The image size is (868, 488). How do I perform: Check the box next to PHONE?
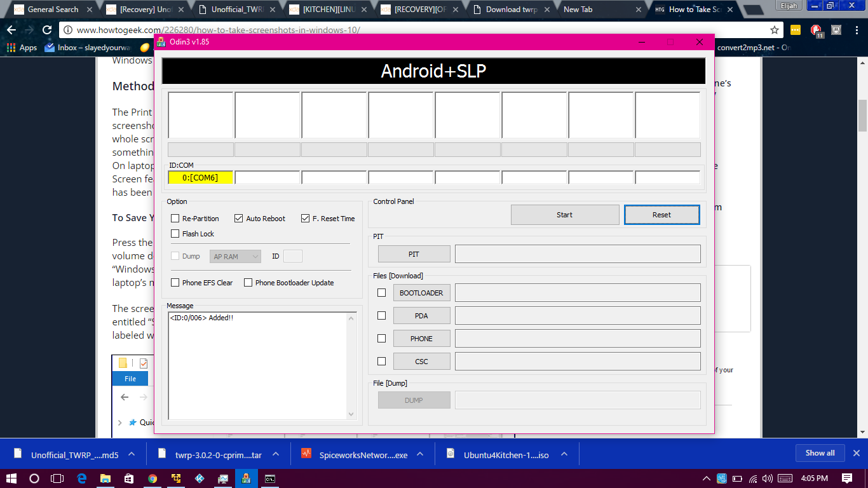point(381,339)
